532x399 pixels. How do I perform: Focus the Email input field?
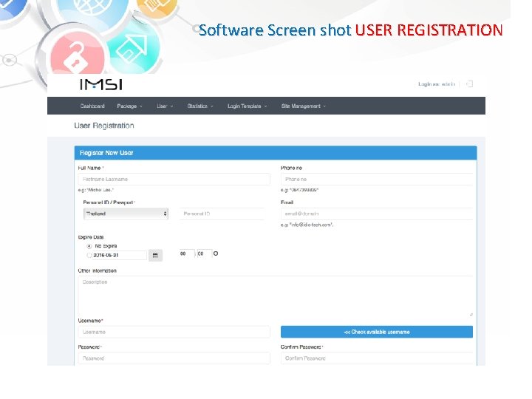tap(377, 214)
